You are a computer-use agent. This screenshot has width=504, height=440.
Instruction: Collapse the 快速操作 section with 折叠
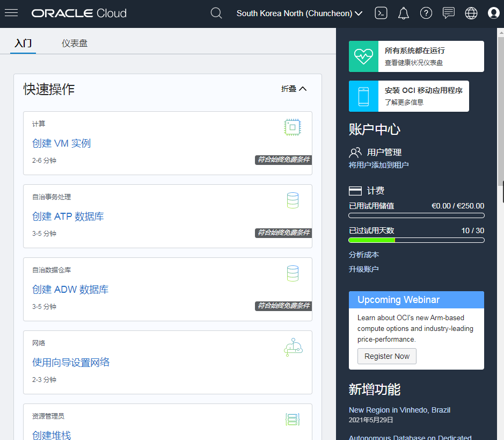pos(294,89)
